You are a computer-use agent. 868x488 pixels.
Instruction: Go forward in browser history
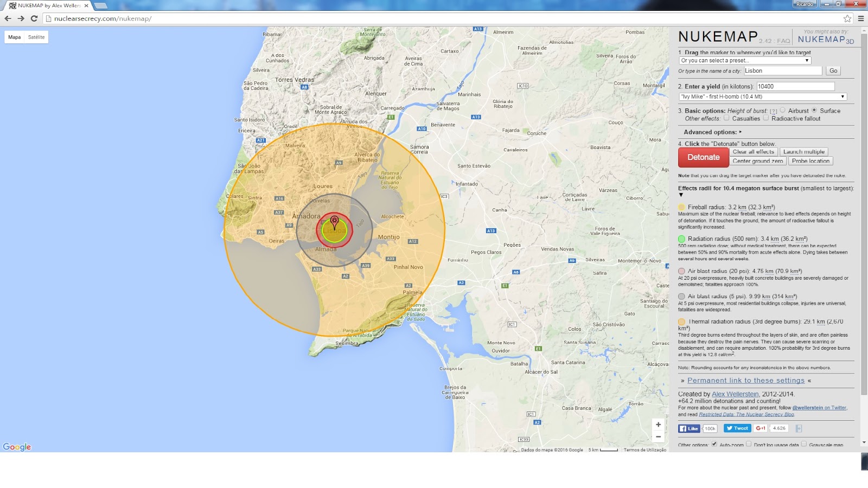point(21,18)
